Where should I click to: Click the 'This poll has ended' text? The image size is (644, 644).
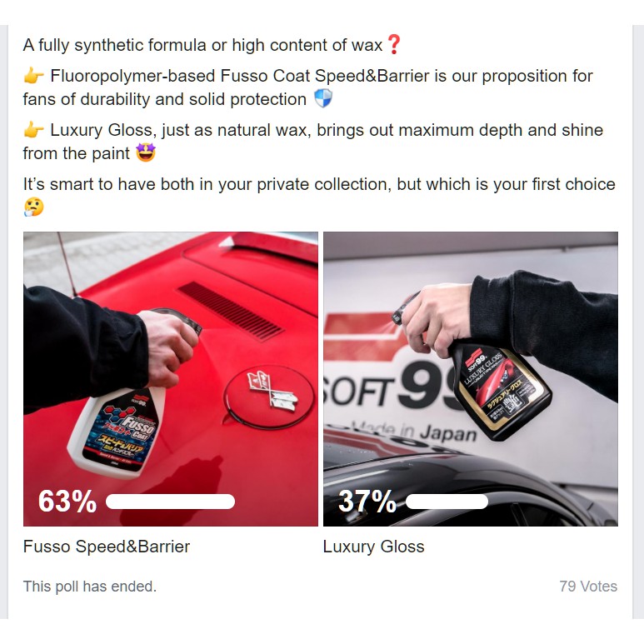click(x=89, y=586)
